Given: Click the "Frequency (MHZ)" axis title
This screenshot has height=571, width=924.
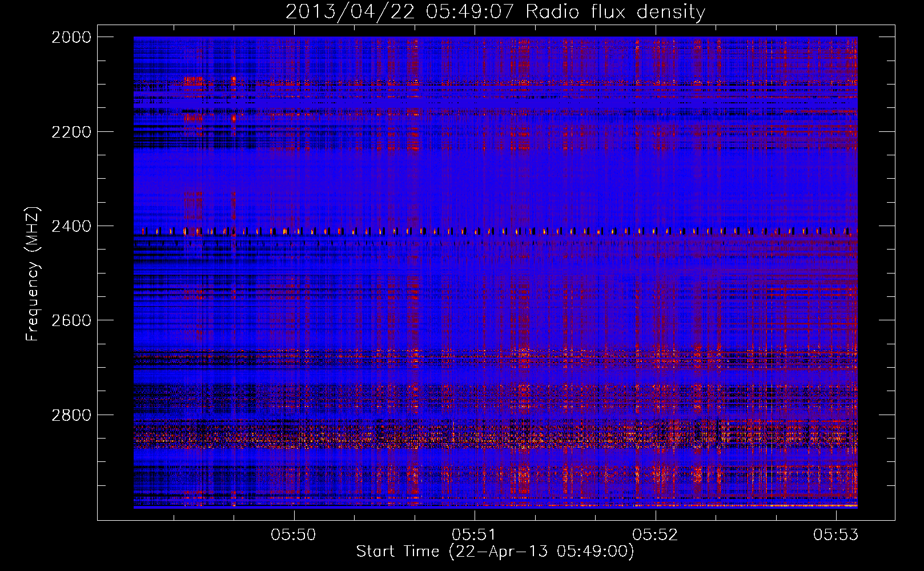Looking at the screenshot, I should tap(33, 274).
